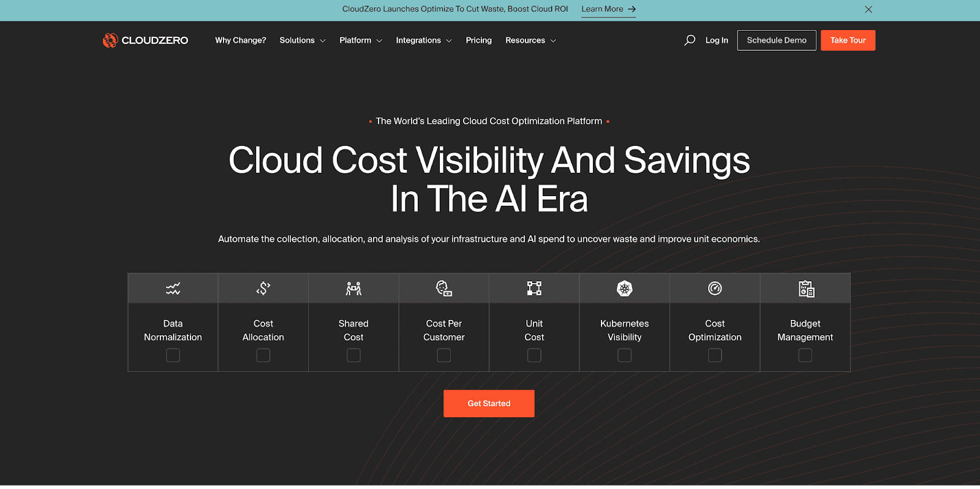Tick the Cost Allocation checkbox
Viewport: 980px width, 489px height.
(x=263, y=355)
